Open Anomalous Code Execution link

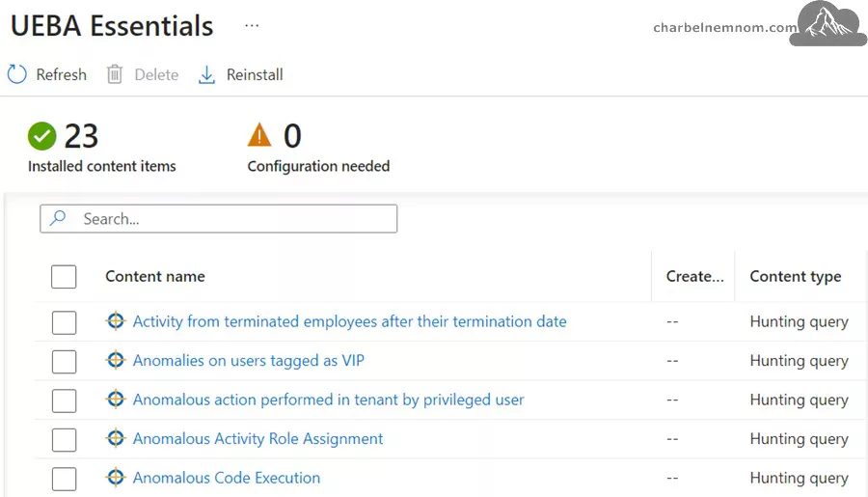[x=227, y=478]
